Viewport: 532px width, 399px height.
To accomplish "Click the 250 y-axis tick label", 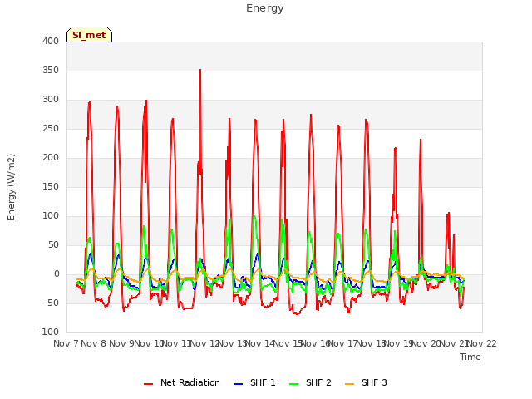I will click(51, 129).
